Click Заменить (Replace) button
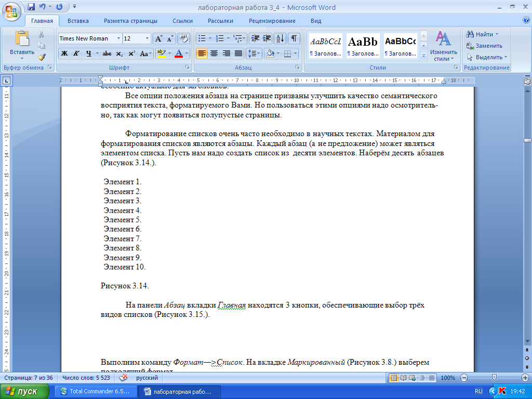This screenshot has width=532, height=399. 485,46
